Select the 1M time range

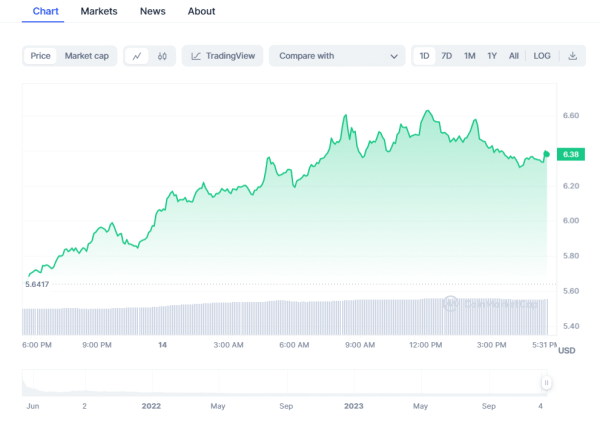(469, 56)
